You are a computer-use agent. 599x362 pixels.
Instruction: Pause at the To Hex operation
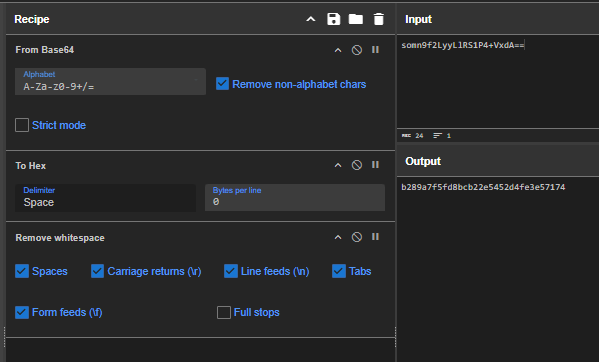[x=376, y=165]
